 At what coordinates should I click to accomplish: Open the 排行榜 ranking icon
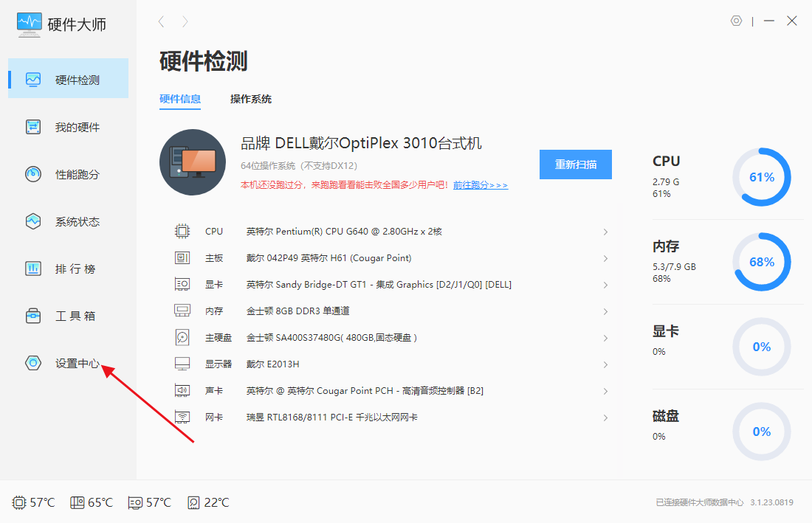(33, 269)
